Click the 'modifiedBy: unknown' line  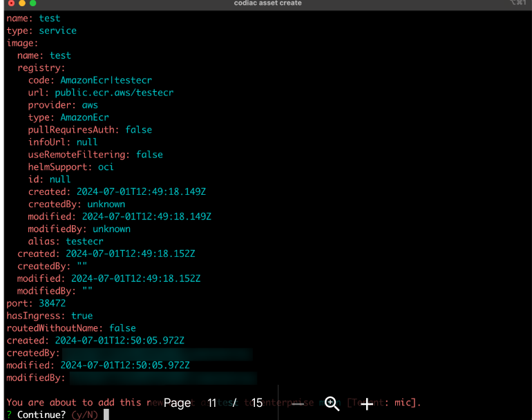point(79,229)
